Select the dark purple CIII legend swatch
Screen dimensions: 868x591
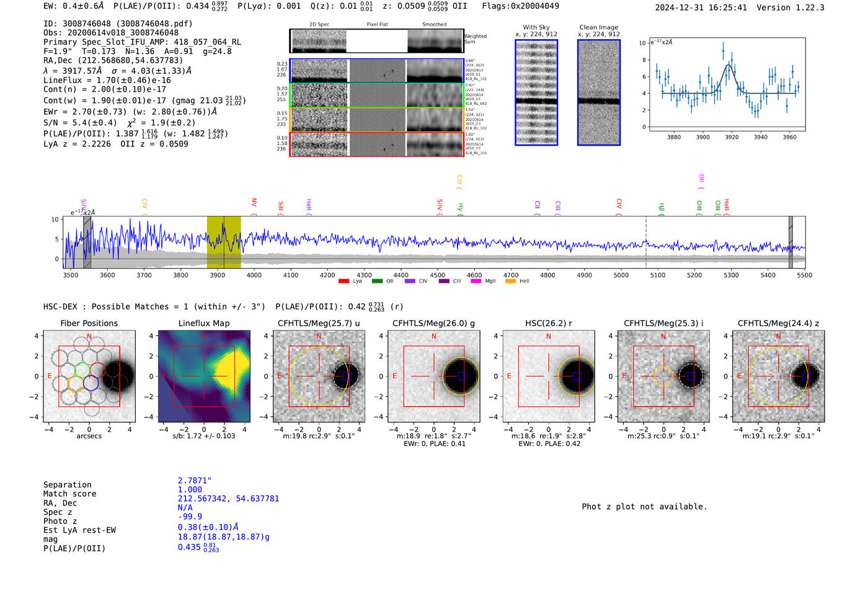pos(444,282)
